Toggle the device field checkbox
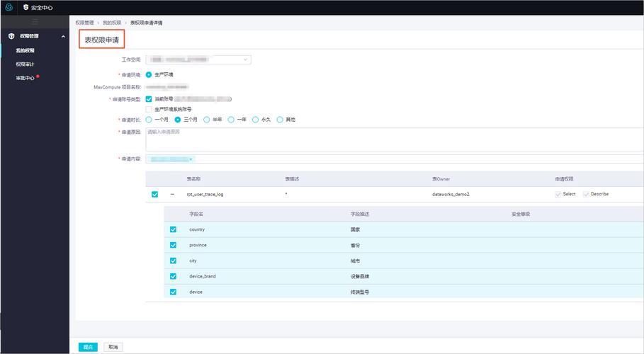 point(173,292)
